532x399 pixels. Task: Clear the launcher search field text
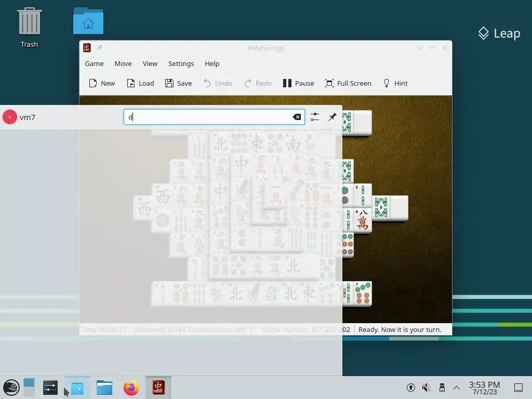click(297, 117)
